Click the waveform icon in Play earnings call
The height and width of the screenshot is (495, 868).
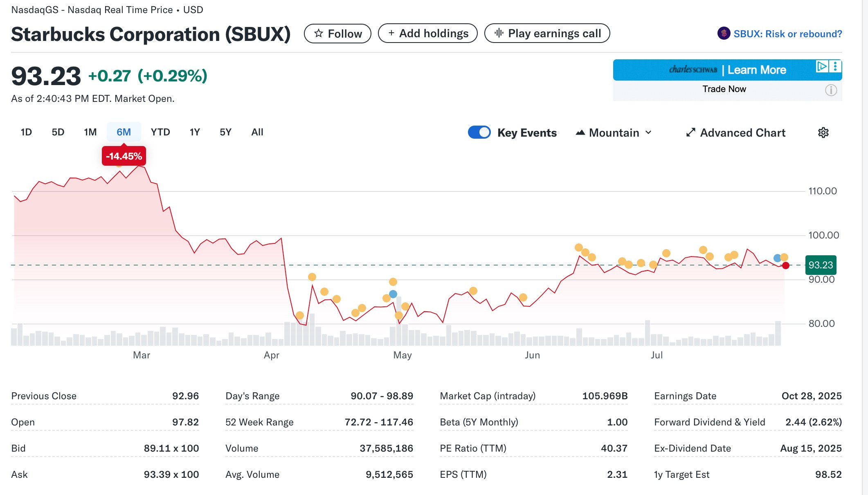click(x=499, y=33)
